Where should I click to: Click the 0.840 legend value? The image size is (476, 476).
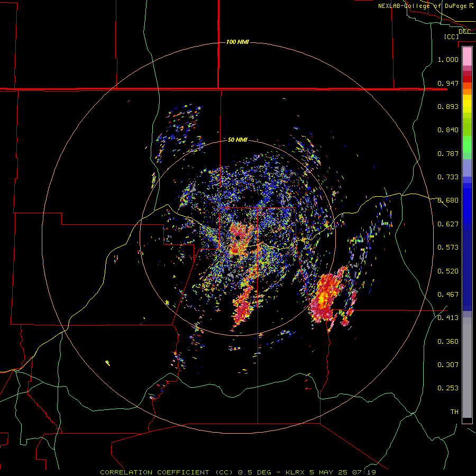pyautogui.click(x=448, y=130)
